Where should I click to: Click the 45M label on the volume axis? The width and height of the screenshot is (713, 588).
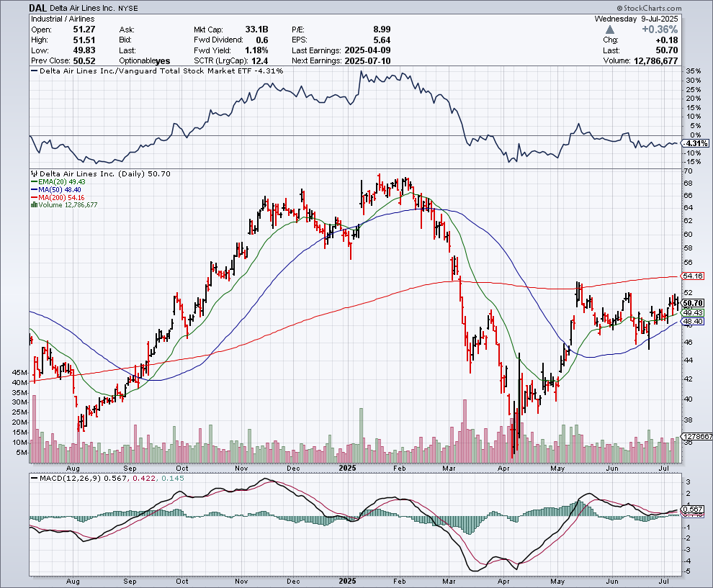pos(20,372)
